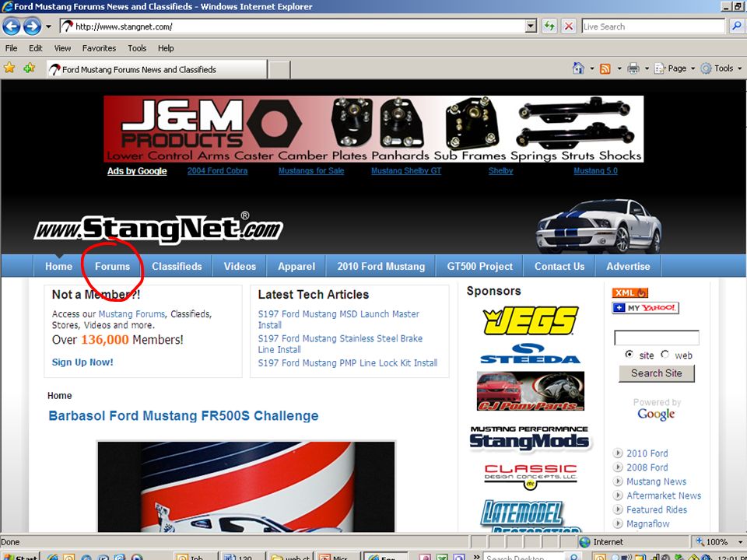Image resolution: width=747 pixels, height=560 pixels.
Task: Open the Edit menu
Action: tap(35, 48)
